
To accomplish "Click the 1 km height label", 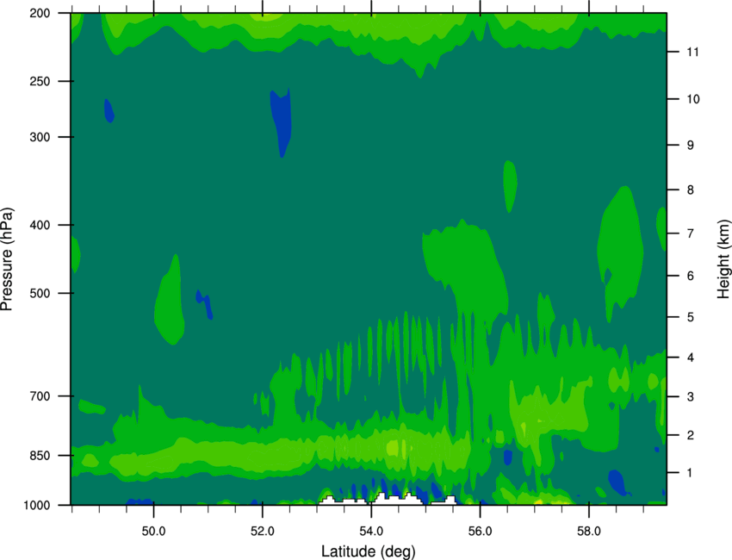I will (690, 473).
